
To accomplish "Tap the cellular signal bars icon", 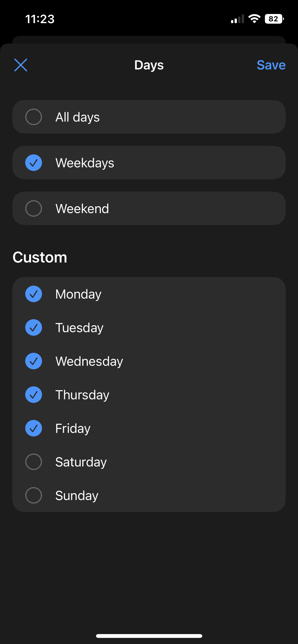I will tap(237, 19).
